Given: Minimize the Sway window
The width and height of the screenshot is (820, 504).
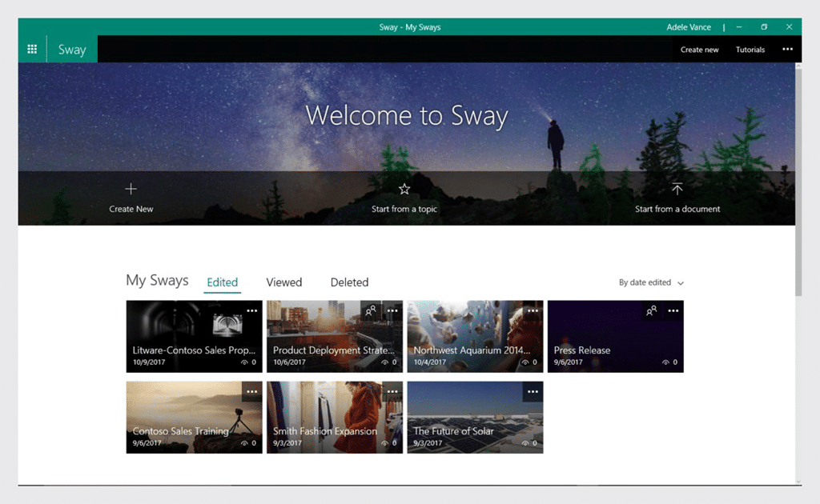Looking at the screenshot, I should (739, 27).
